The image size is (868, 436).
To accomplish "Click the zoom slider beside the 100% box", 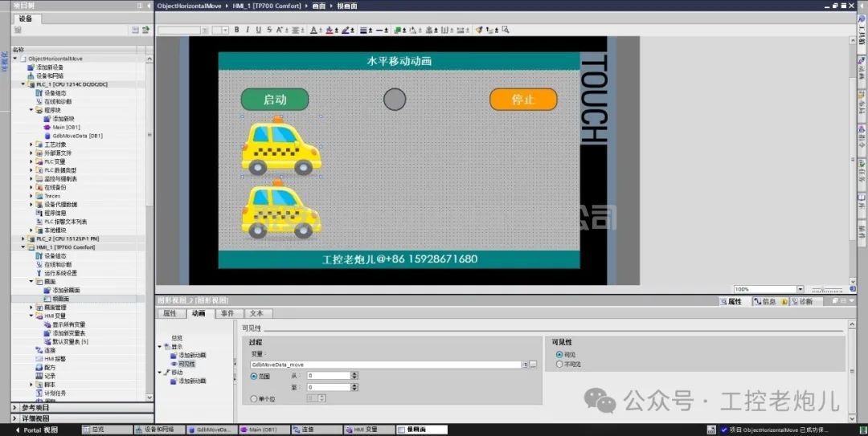I will coord(828,289).
